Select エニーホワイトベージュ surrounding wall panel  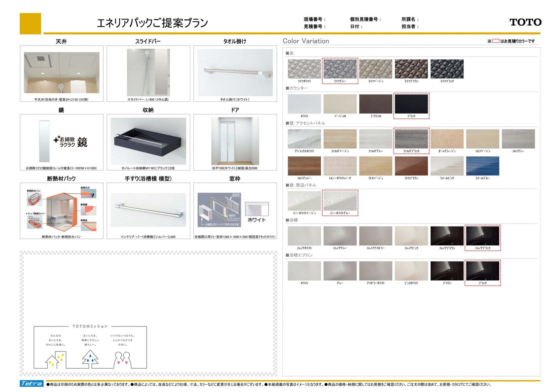coord(304,201)
